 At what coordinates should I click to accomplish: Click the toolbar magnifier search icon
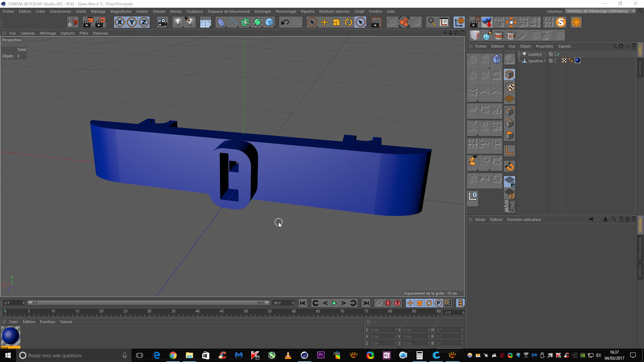click(431, 22)
